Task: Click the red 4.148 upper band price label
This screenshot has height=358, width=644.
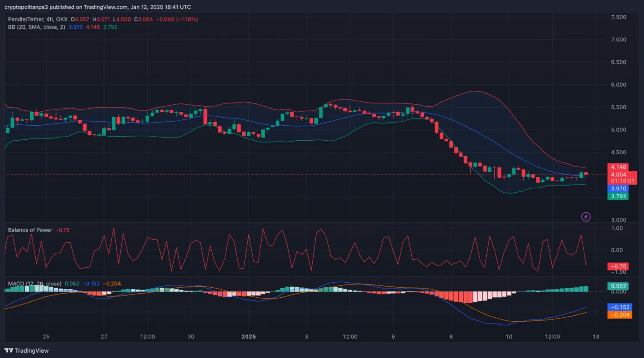Action: point(618,167)
